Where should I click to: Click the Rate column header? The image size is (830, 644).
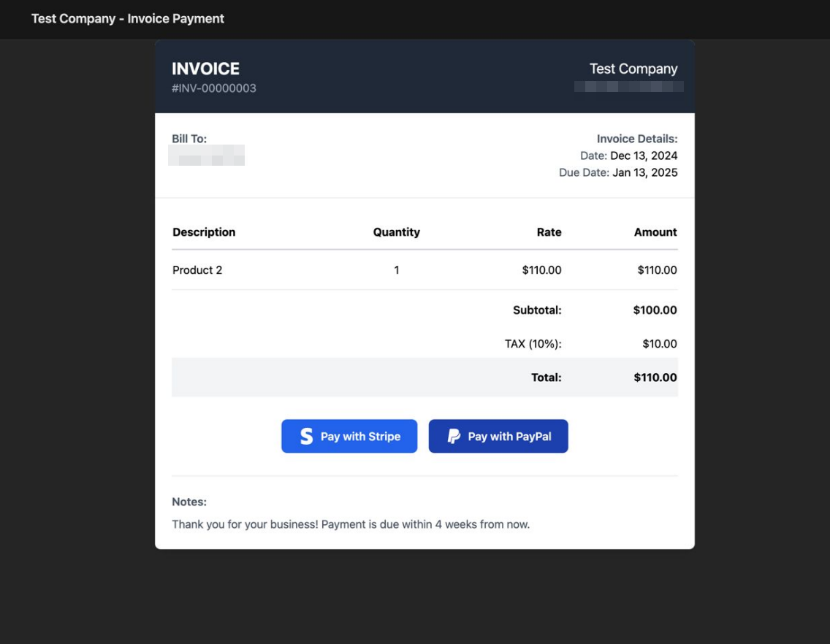tap(549, 231)
